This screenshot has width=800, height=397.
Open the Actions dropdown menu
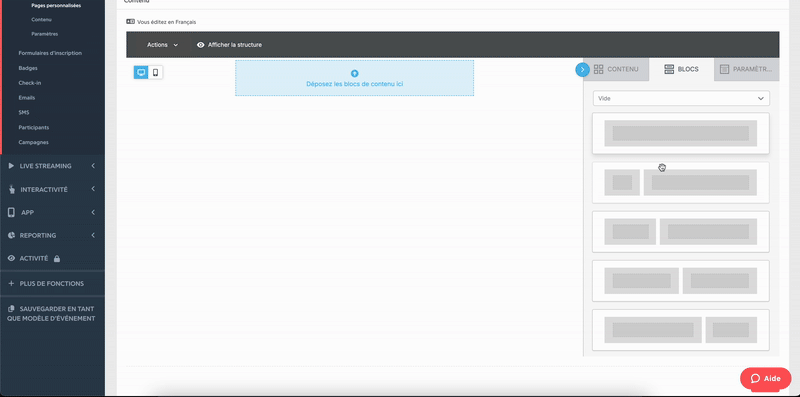click(x=163, y=45)
